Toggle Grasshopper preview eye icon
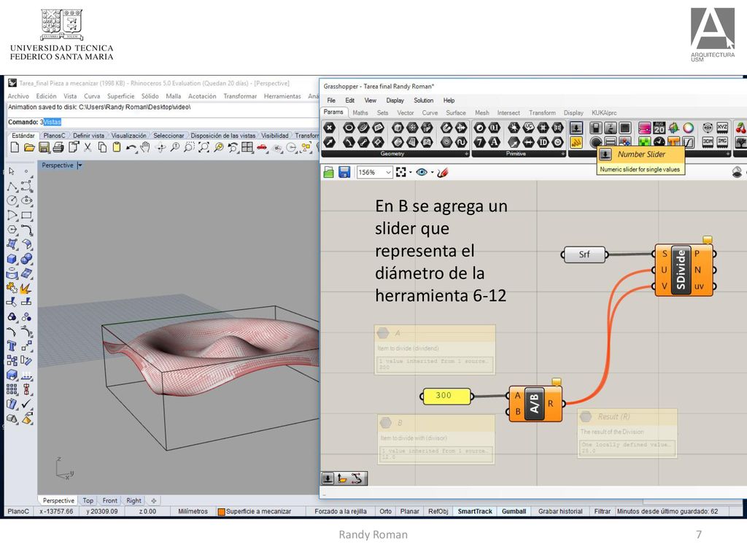 tap(422, 172)
